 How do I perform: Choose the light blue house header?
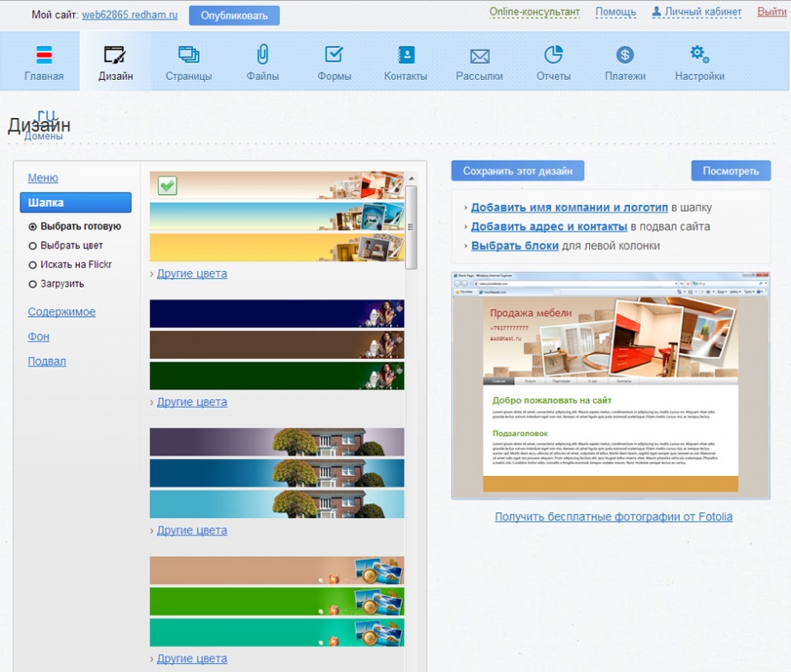[277, 504]
